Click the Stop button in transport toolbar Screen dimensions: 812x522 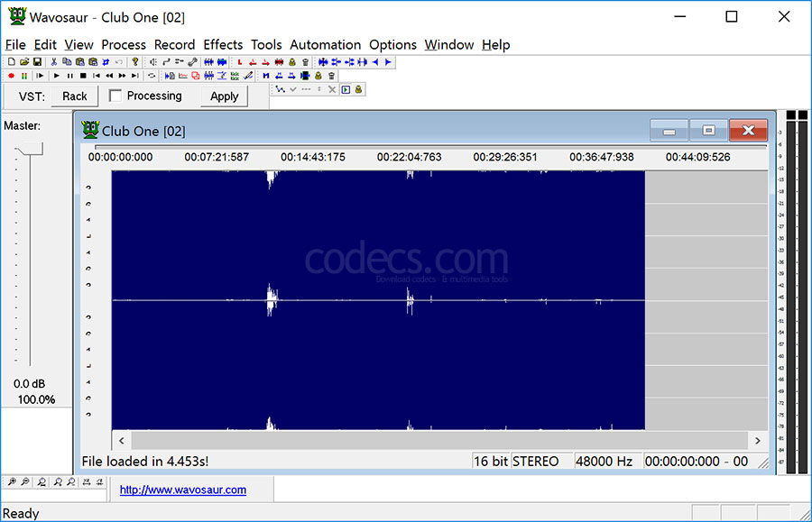click(x=83, y=76)
